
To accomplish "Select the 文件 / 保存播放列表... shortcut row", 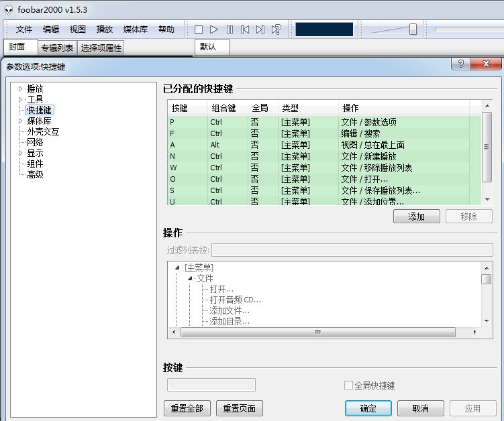I will pyautogui.click(x=324, y=190).
